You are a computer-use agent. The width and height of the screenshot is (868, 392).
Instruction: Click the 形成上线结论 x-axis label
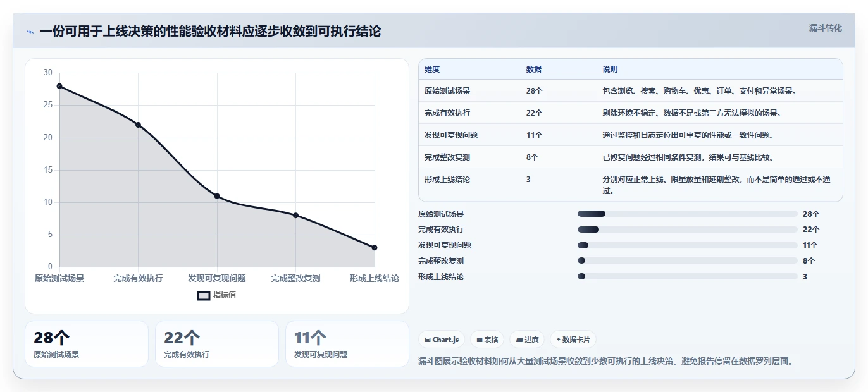pyautogui.click(x=375, y=278)
